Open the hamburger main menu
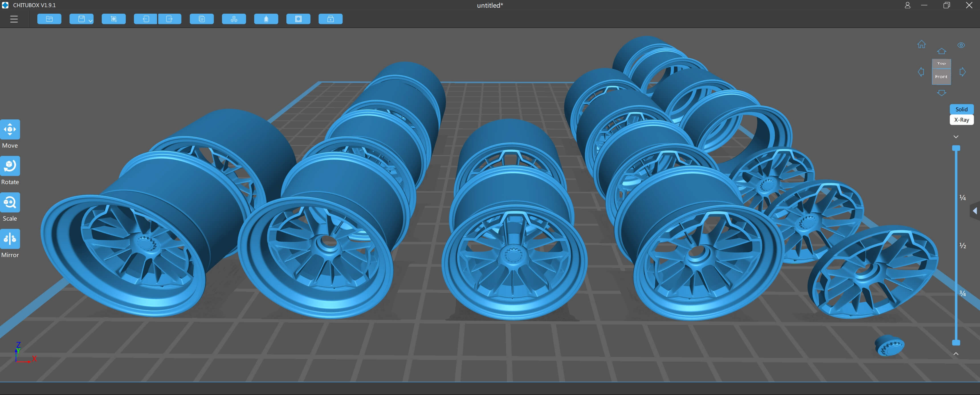This screenshot has height=395, width=980. 14,19
